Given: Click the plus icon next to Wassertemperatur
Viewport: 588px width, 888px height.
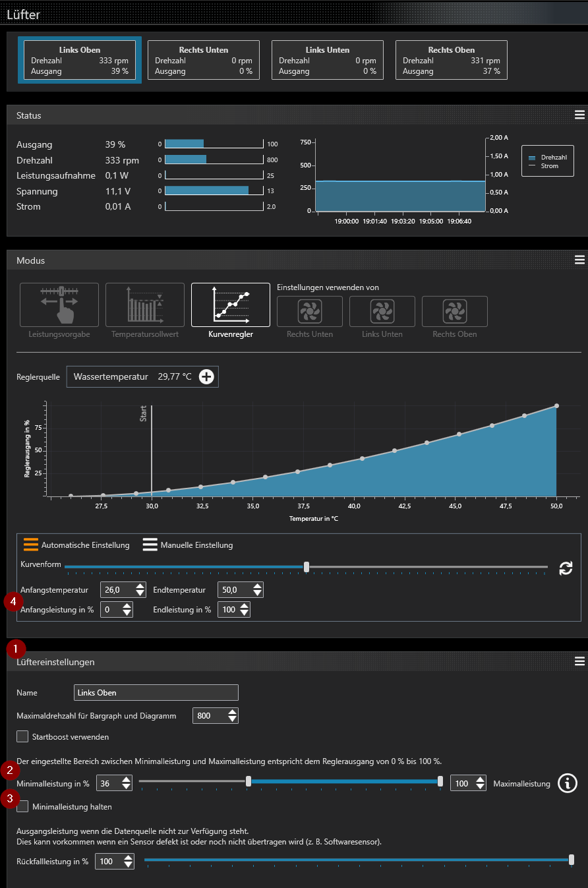Looking at the screenshot, I should [x=207, y=377].
